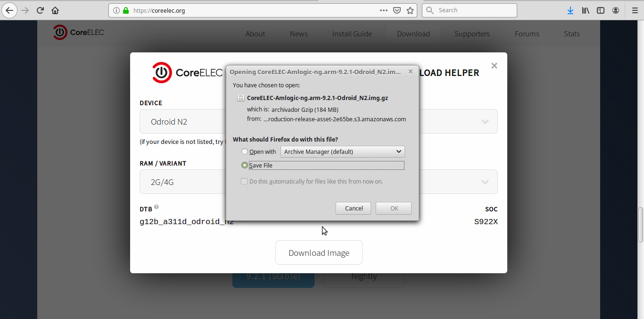Viewport: 644px width, 319px height.
Task: Reload the current page
Action: coord(40,10)
